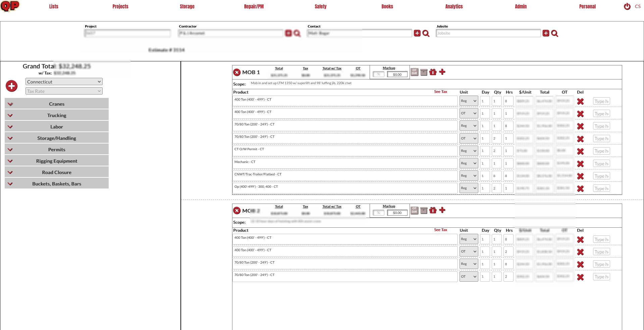Open the Admin menu
This screenshot has height=330, width=644.
pos(521,6)
